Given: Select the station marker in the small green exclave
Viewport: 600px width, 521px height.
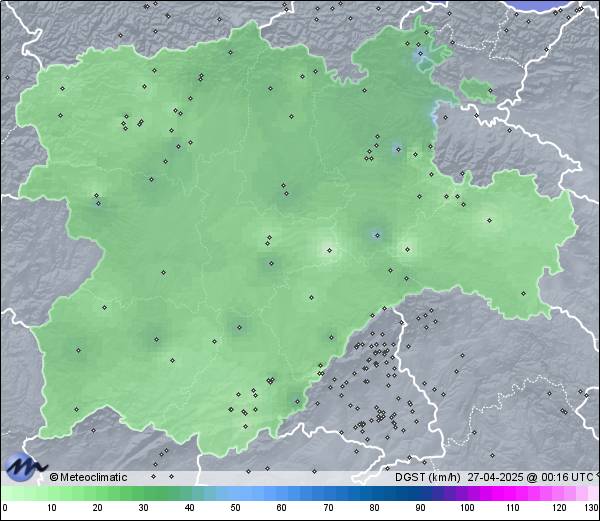Looking at the screenshot, I should (491, 91).
